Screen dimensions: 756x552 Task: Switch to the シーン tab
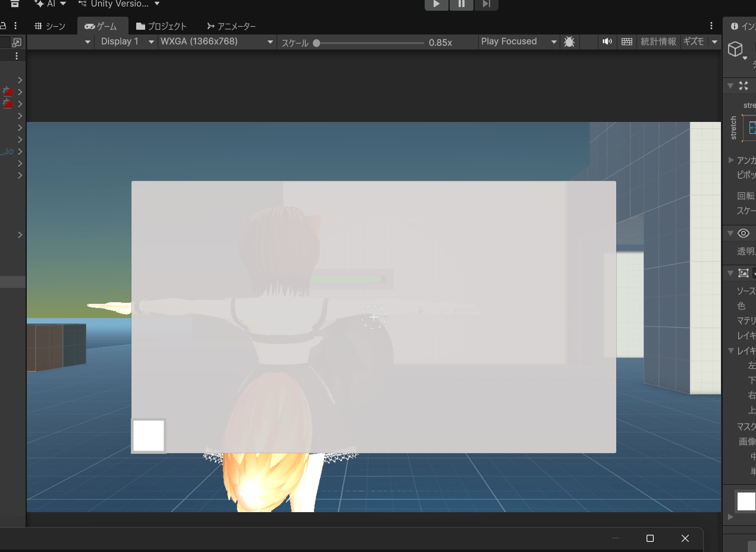pos(50,26)
